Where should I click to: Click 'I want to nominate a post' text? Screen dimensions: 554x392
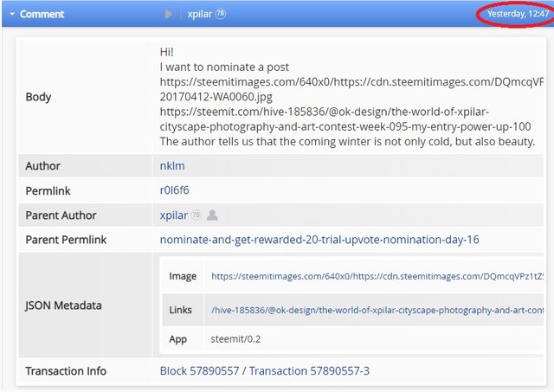click(224, 67)
